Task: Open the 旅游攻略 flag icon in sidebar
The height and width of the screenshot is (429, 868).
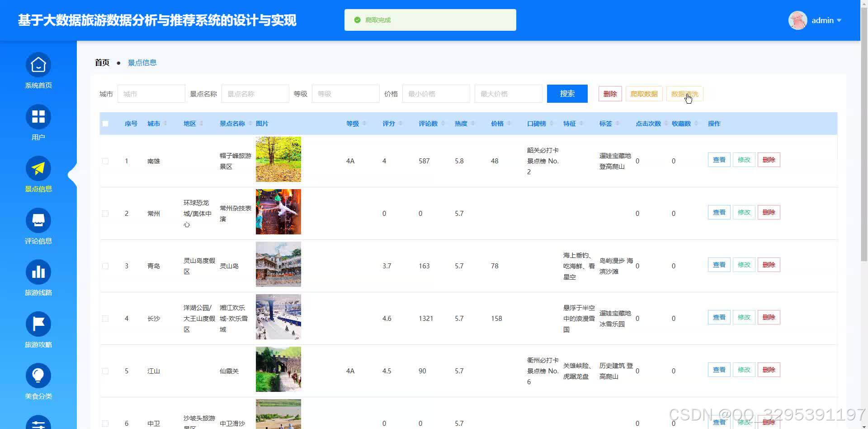Action: click(x=38, y=324)
